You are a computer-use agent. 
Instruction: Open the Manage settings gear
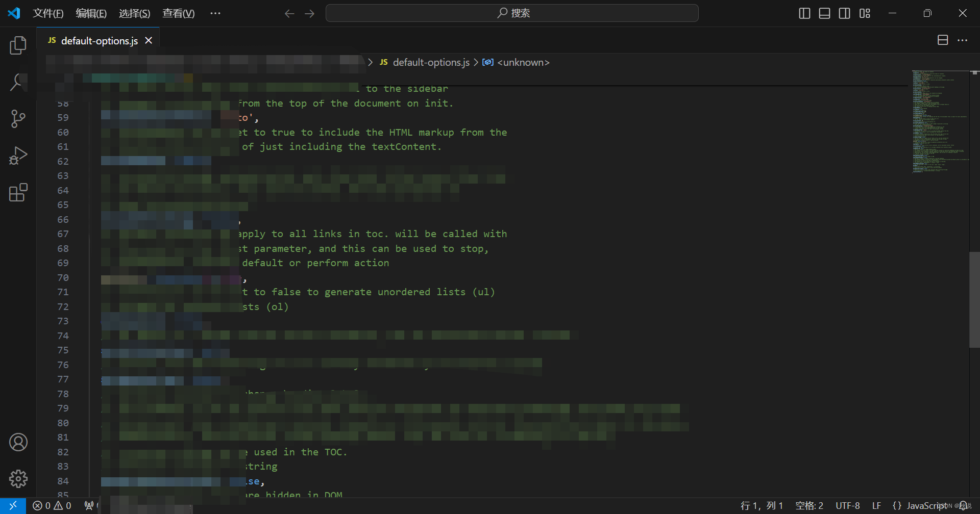coord(18,478)
